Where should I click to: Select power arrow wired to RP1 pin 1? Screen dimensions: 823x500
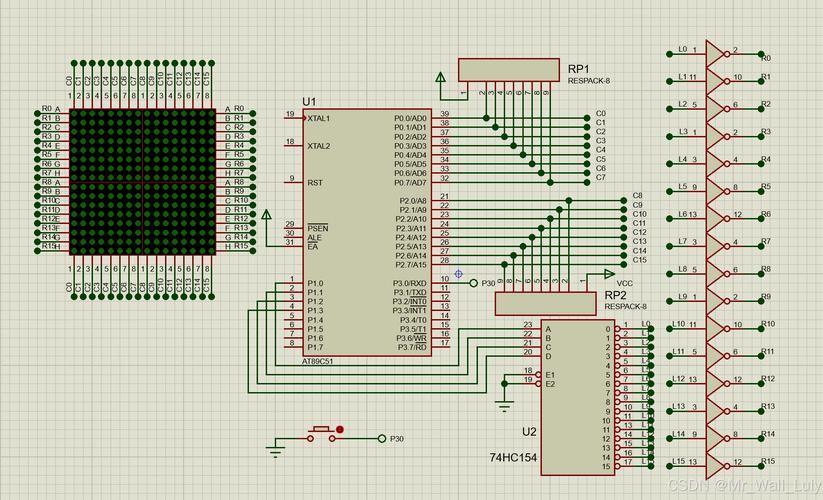[x=440, y=79]
